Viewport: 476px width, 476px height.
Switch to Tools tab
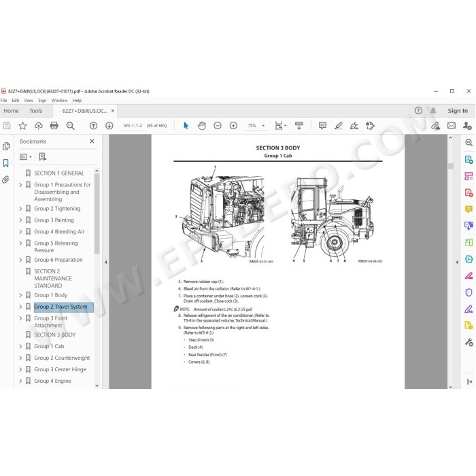point(36,111)
